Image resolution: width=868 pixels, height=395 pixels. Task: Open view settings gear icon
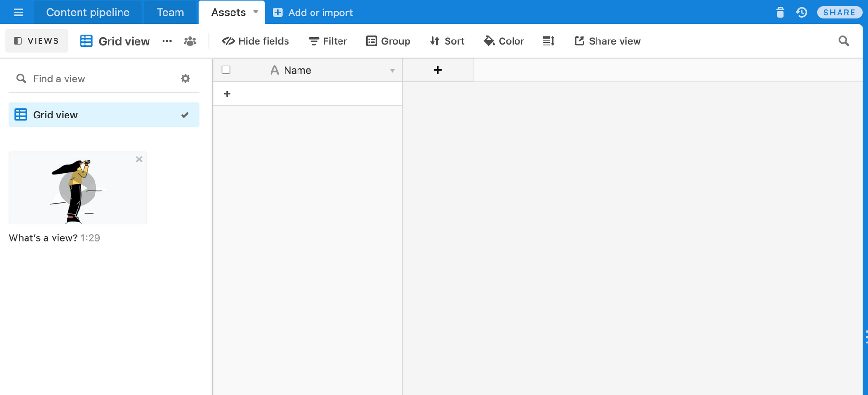[185, 79]
